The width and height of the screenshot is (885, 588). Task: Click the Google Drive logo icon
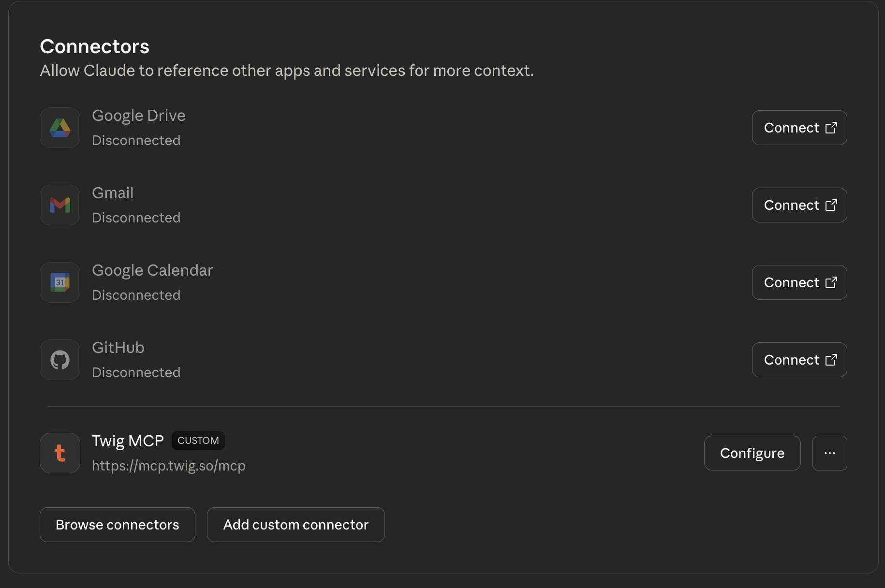(x=60, y=128)
